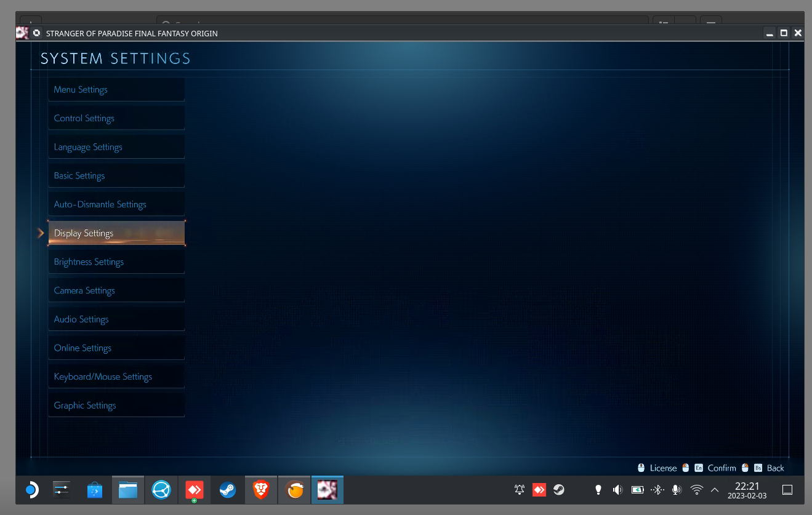Select Language Settings
The image size is (812, 515).
116,147
